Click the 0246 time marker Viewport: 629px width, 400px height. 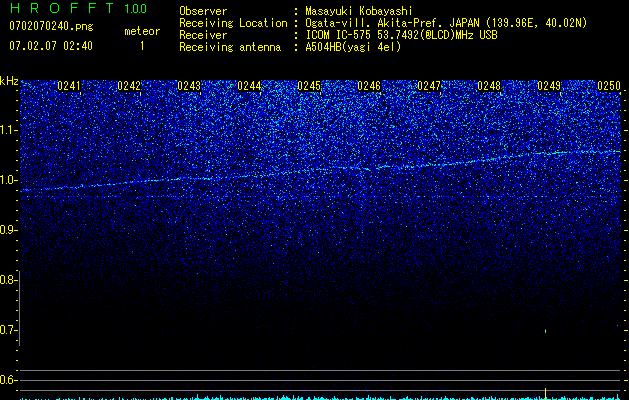pyautogui.click(x=369, y=86)
